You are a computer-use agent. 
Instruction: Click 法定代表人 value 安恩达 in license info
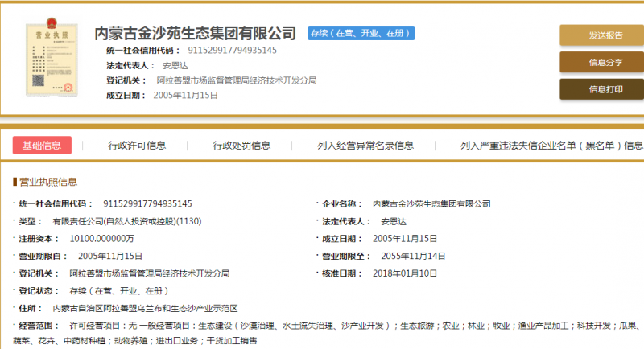394,221
